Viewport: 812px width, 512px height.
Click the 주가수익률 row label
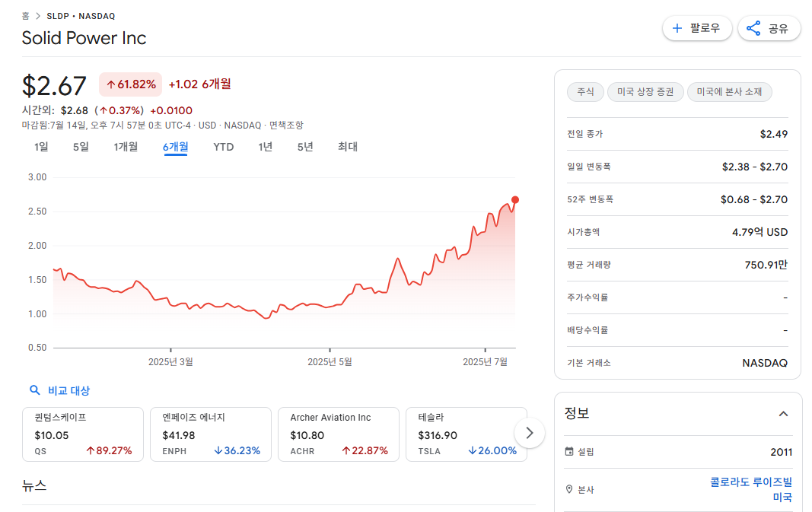(x=588, y=297)
